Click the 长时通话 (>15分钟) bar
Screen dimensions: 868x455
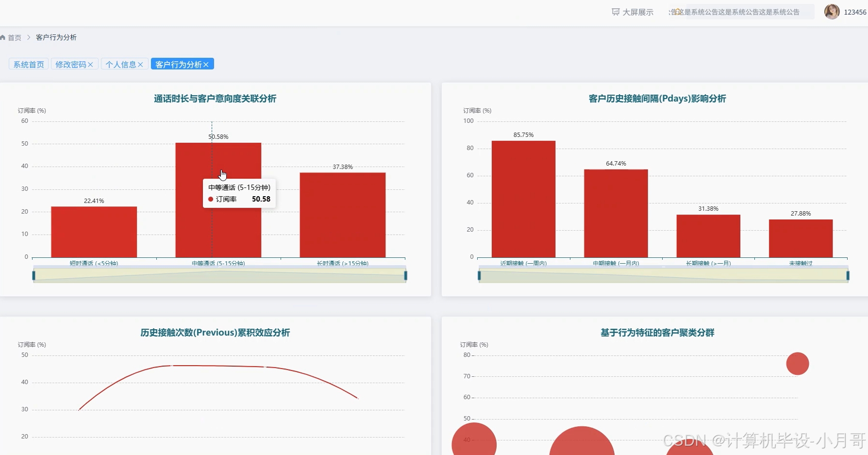[343, 215]
